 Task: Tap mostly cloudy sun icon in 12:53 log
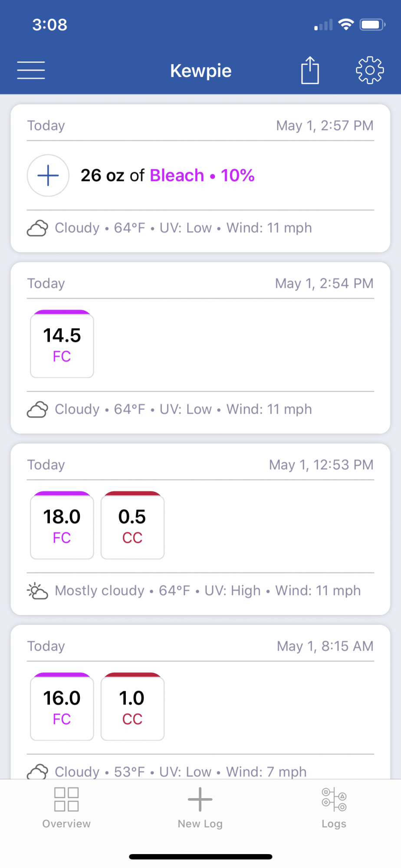tap(37, 591)
